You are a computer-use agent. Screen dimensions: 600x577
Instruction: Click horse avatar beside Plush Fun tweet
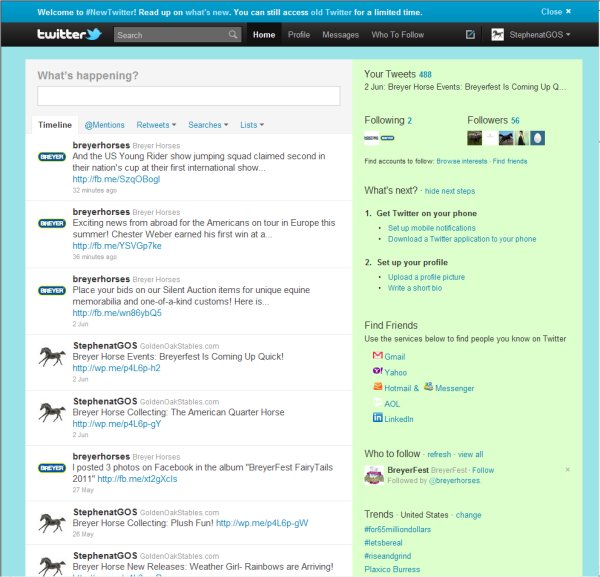[x=52, y=523]
